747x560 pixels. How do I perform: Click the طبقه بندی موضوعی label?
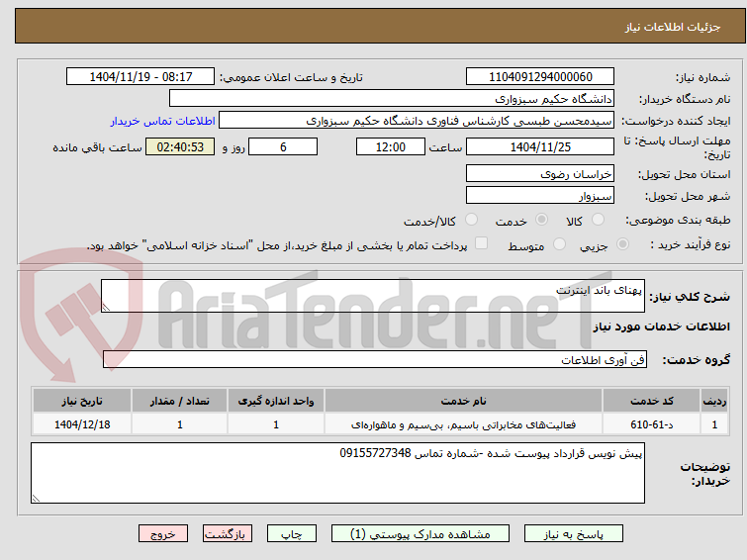click(x=678, y=220)
